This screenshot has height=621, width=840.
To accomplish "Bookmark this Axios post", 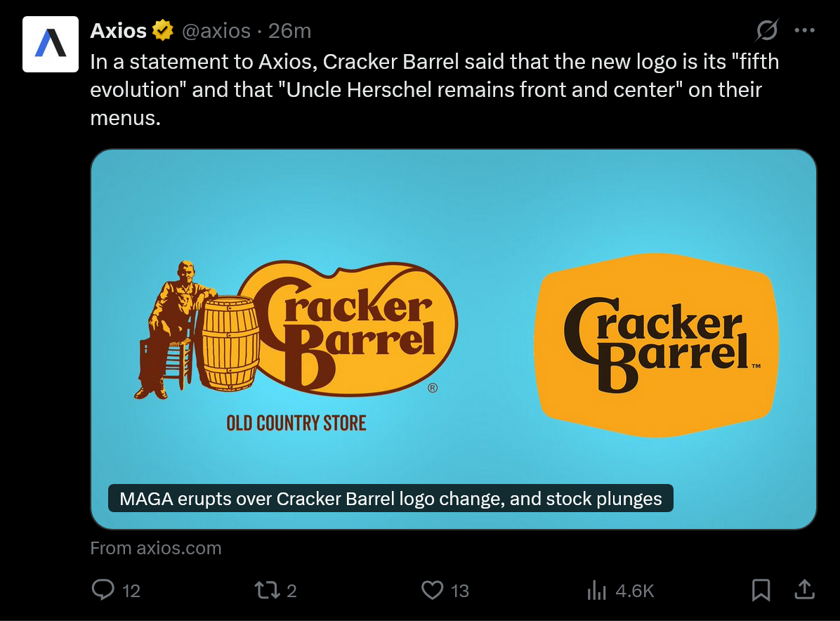I will pyautogui.click(x=761, y=590).
